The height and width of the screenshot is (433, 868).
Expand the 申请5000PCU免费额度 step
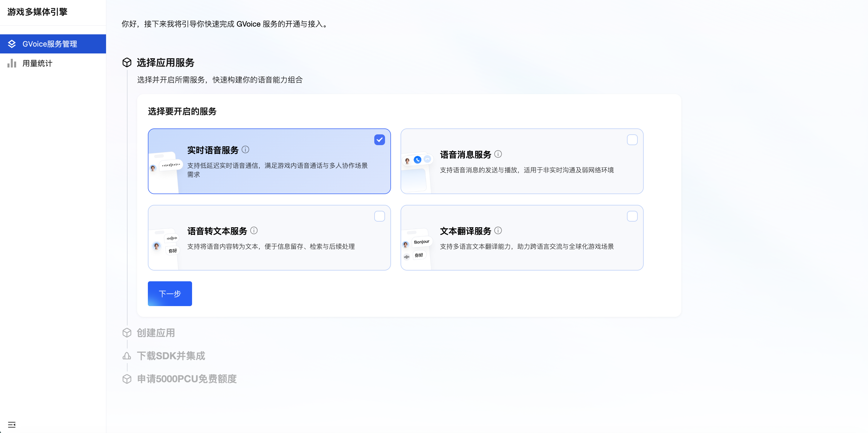[187, 379]
